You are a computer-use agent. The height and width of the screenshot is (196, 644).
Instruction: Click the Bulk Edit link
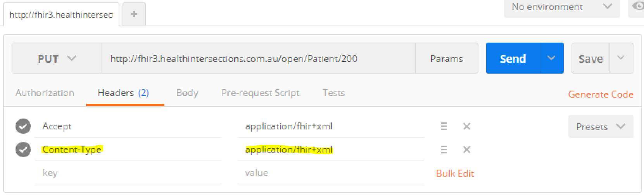455,173
